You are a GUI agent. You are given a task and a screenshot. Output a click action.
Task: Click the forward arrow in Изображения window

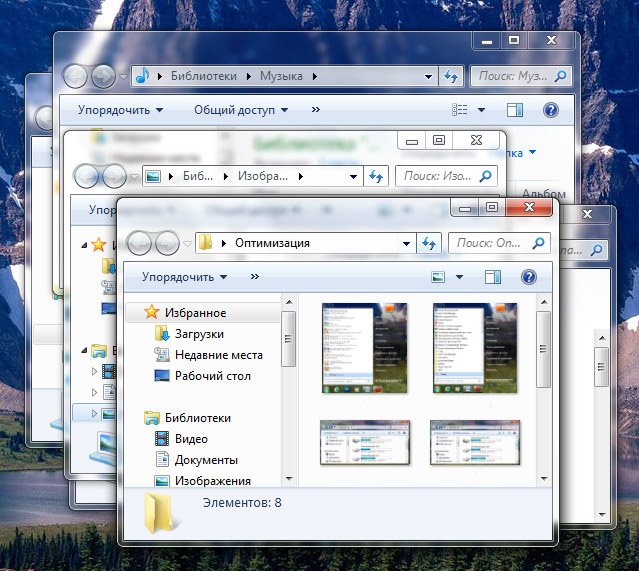(114, 176)
